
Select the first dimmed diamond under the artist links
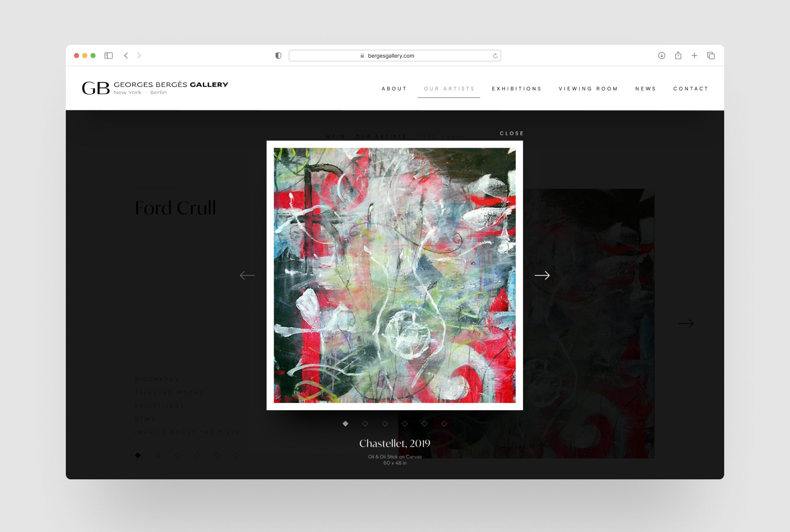138,455
